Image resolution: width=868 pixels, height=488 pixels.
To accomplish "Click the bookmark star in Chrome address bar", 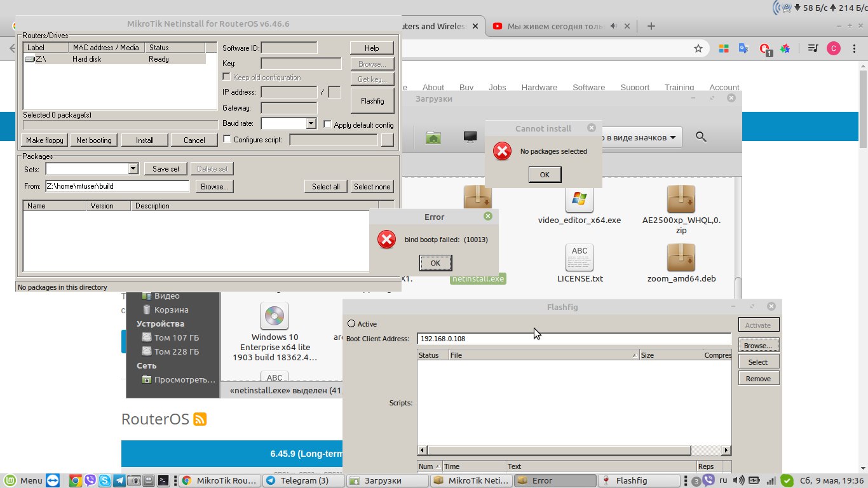I will pos(698,48).
